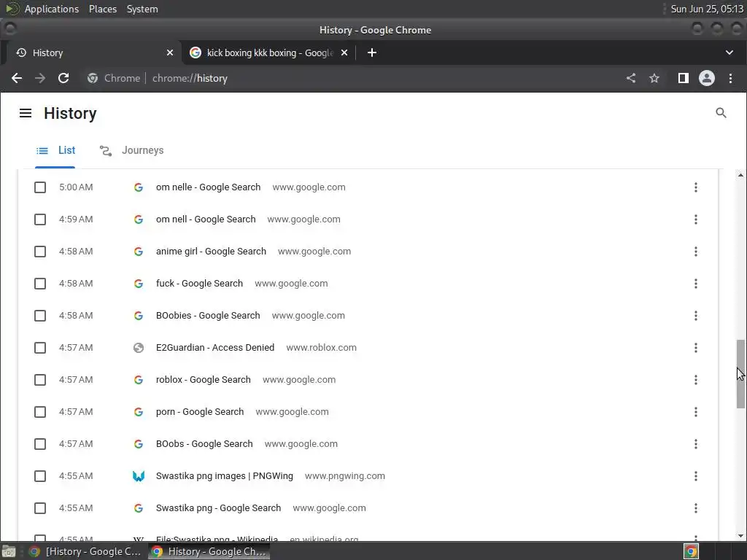Screen dimensions: 747x560
Task: Click the Google favicon on anime girl row
Action: [139, 252]
